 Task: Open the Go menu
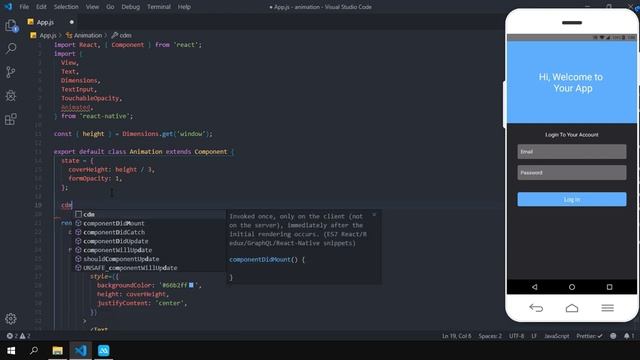coord(110,7)
